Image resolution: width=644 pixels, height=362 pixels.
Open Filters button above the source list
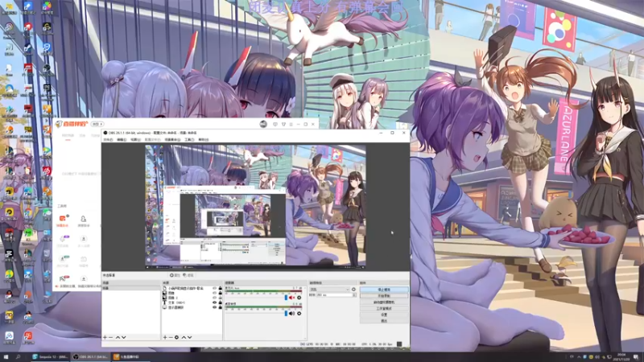pyautogui.click(x=188, y=275)
